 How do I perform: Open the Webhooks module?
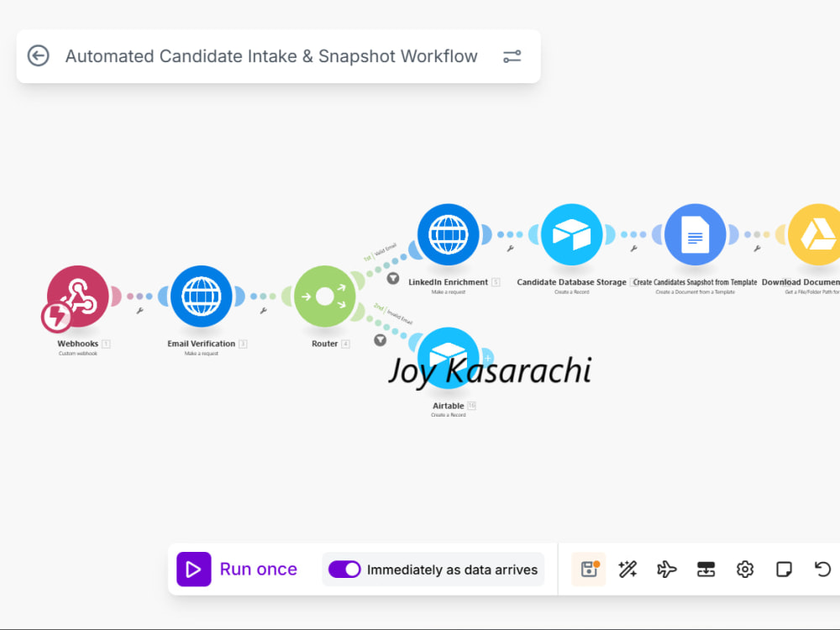coord(77,296)
